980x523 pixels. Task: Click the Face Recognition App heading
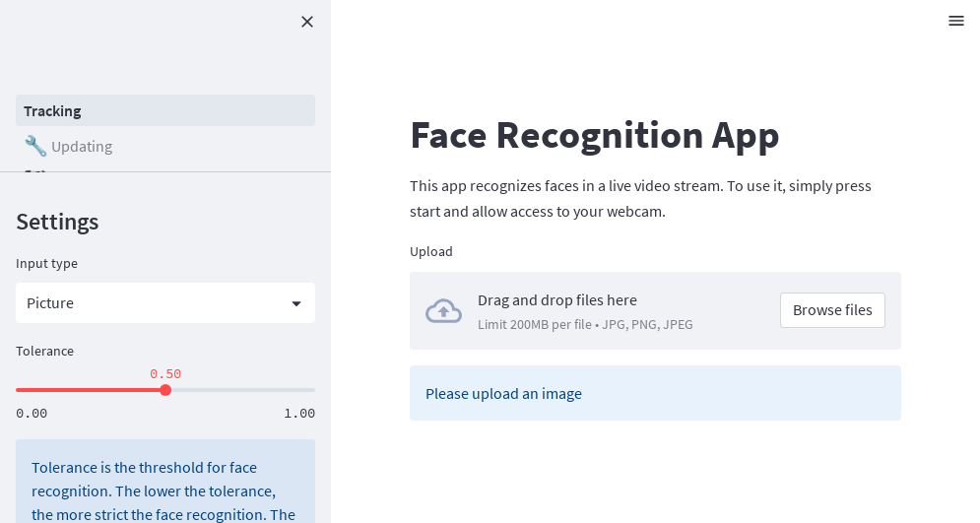click(594, 135)
